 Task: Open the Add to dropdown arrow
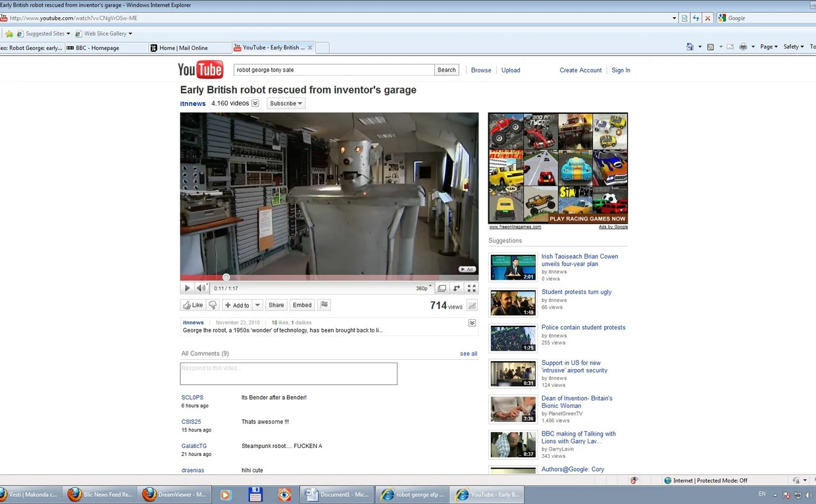click(258, 305)
